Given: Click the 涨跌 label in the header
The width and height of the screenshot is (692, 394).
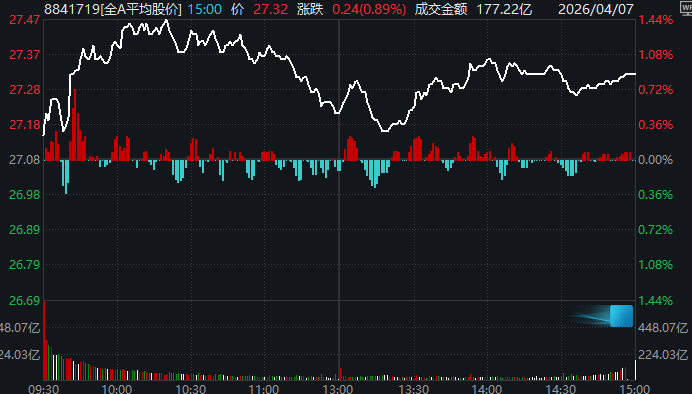Looking at the screenshot, I should click(x=310, y=9).
